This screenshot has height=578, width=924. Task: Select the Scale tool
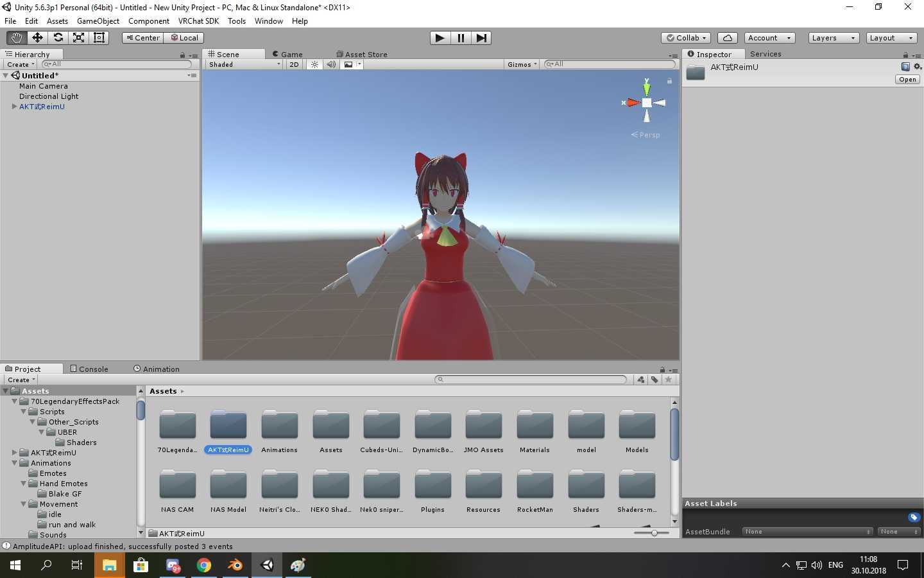pyautogui.click(x=78, y=38)
